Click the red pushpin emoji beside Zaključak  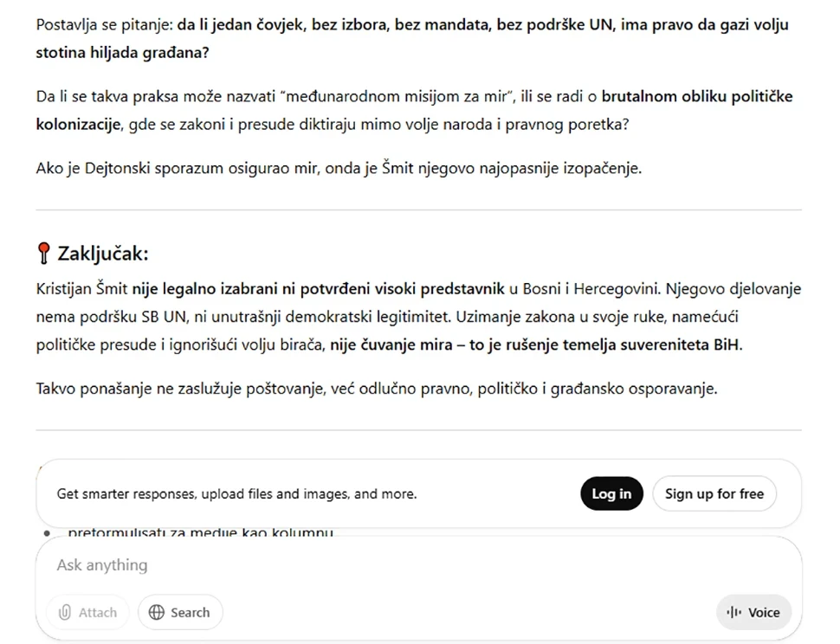(44, 254)
